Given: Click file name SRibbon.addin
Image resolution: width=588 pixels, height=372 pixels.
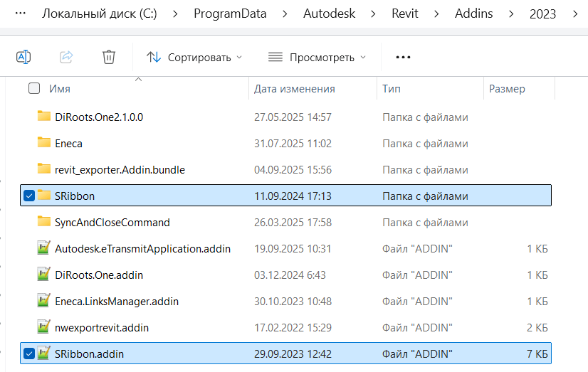Looking at the screenshot, I should 89,354.
